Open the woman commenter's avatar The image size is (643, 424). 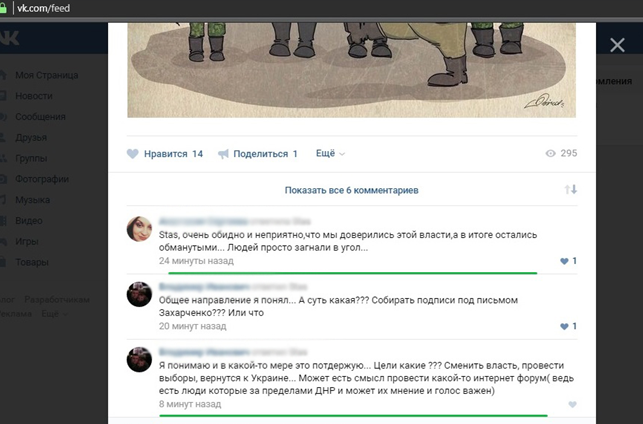139,229
